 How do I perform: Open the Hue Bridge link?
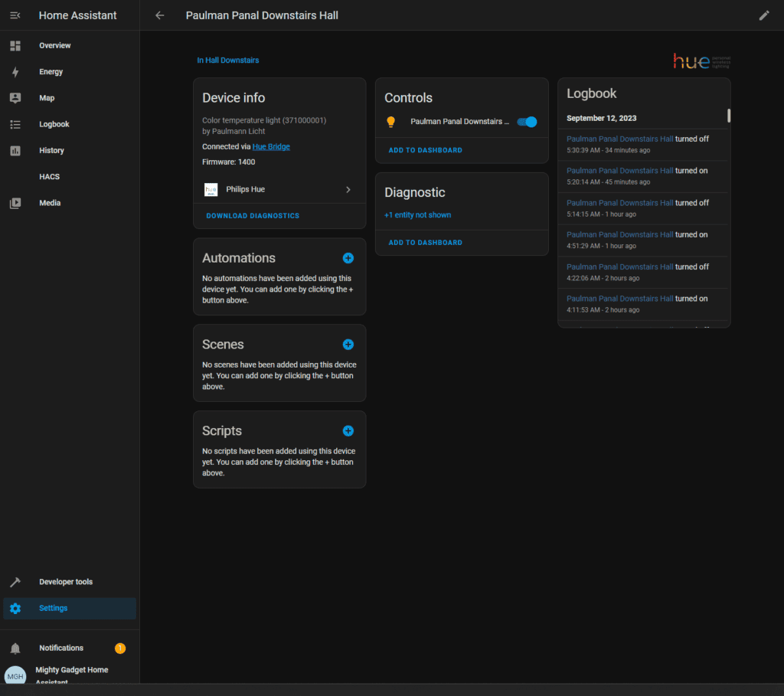(271, 146)
